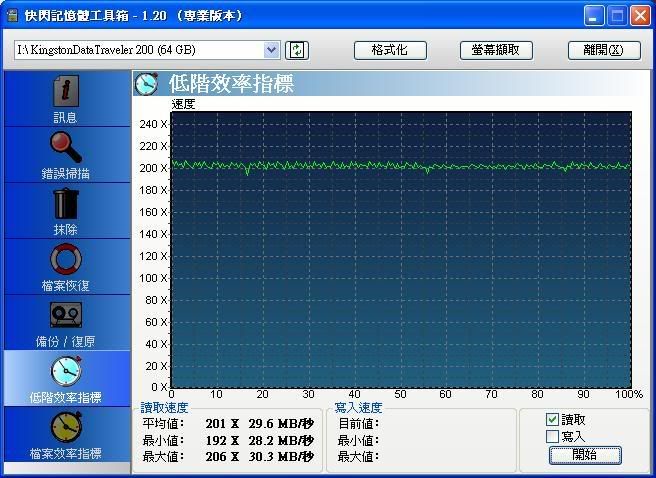Click the 備份 / 復原 sidebar label
Screen dimensions: 656x478
coord(66,342)
